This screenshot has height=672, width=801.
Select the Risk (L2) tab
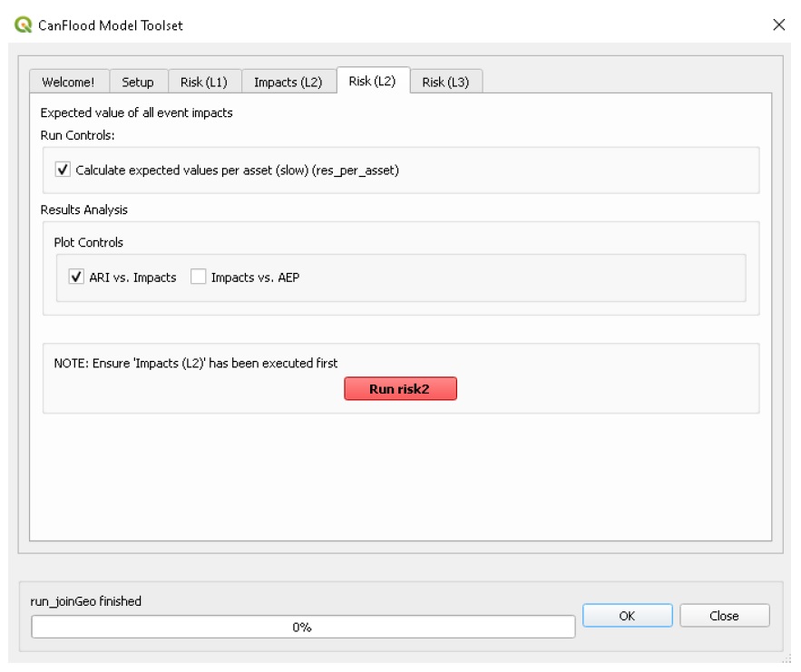[373, 81]
